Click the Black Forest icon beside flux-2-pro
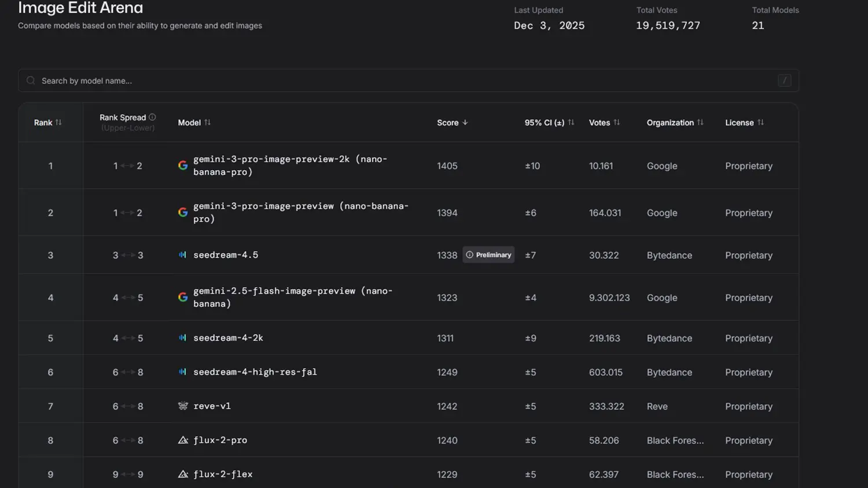This screenshot has height=488, width=868. (x=183, y=441)
